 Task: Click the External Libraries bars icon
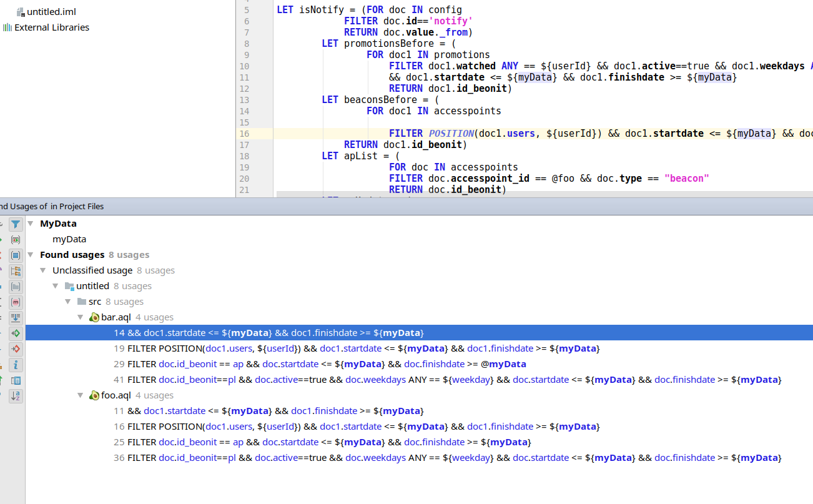7,27
